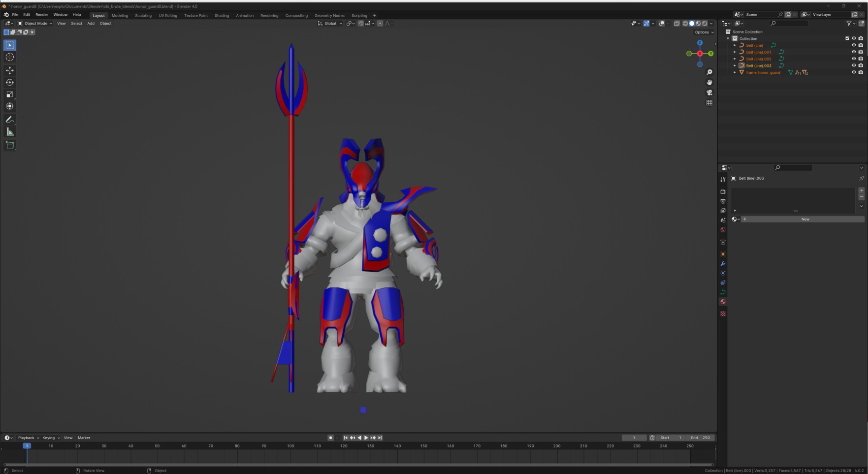
Task: Click the Z axis on the navigation gizmo
Action: pos(700,43)
